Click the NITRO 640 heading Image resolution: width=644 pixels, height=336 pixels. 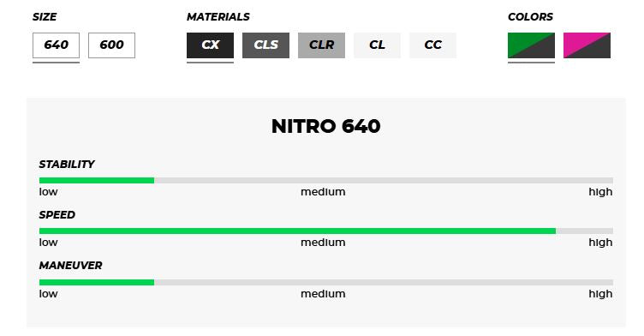click(x=326, y=126)
